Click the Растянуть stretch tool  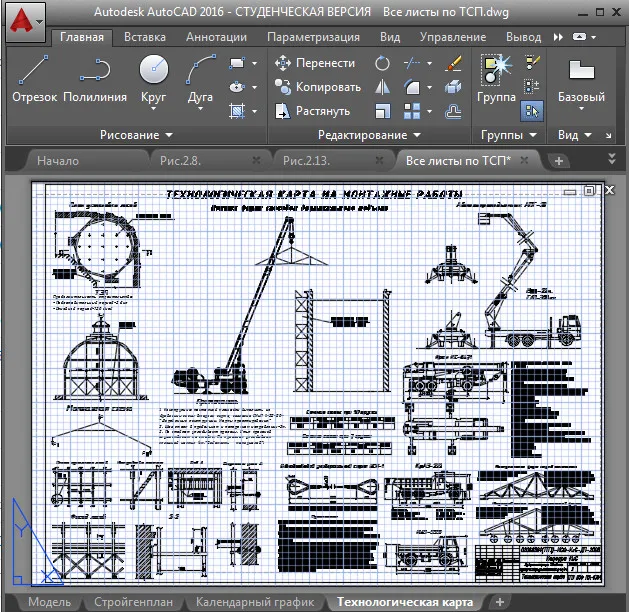[313, 111]
